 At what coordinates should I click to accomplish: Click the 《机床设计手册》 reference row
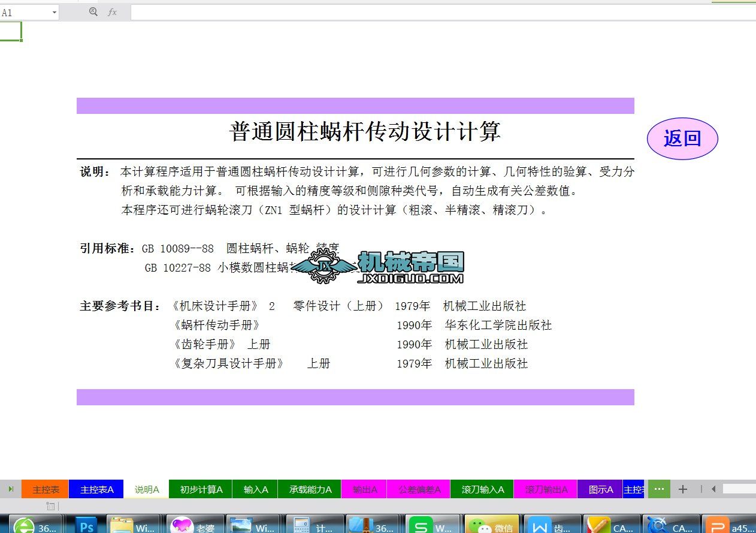347,306
